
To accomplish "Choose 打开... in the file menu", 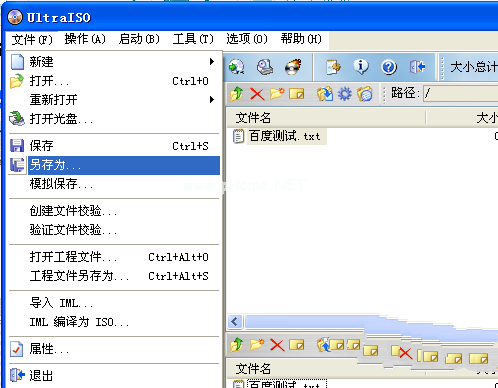I will (114, 81).
